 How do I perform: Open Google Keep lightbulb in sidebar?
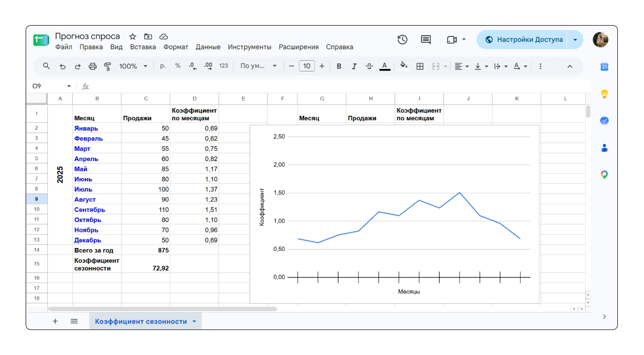pos(604,94)
